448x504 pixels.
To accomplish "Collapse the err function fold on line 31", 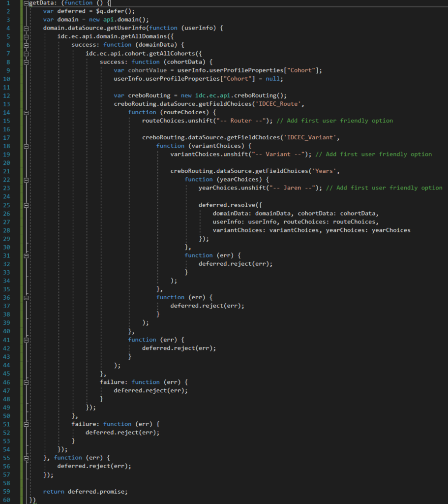I will 26,256.
